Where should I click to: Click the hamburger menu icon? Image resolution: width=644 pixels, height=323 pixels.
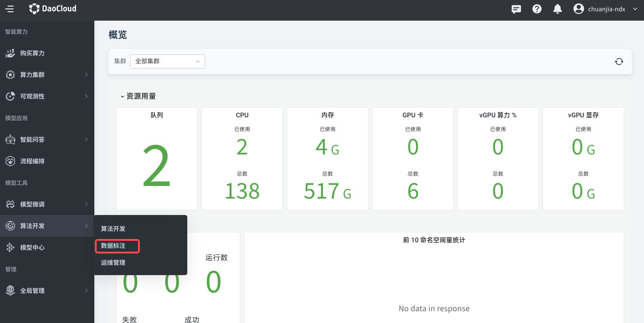pyautogui.click(x=9, y=9)
